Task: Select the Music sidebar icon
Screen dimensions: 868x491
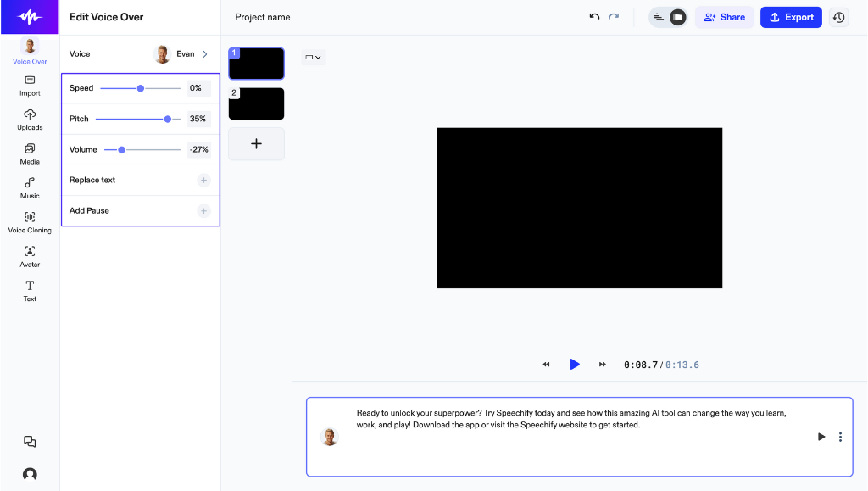Action: tap(30, 188)
